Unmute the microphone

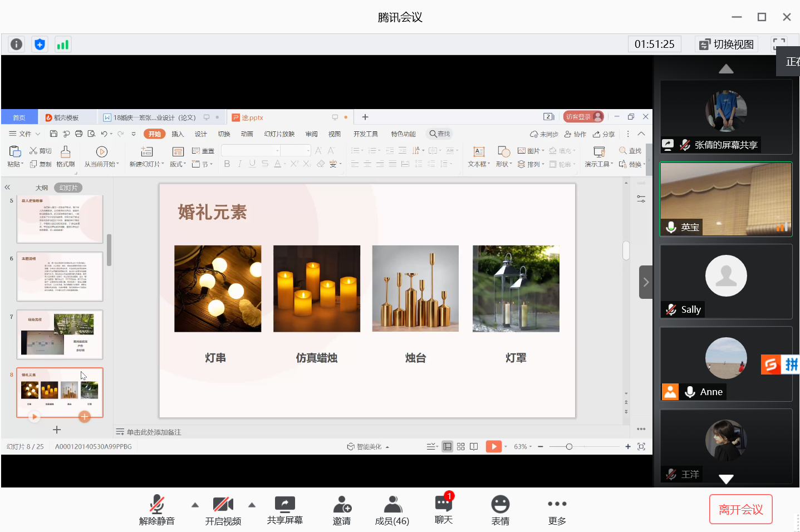click(157, 509)
